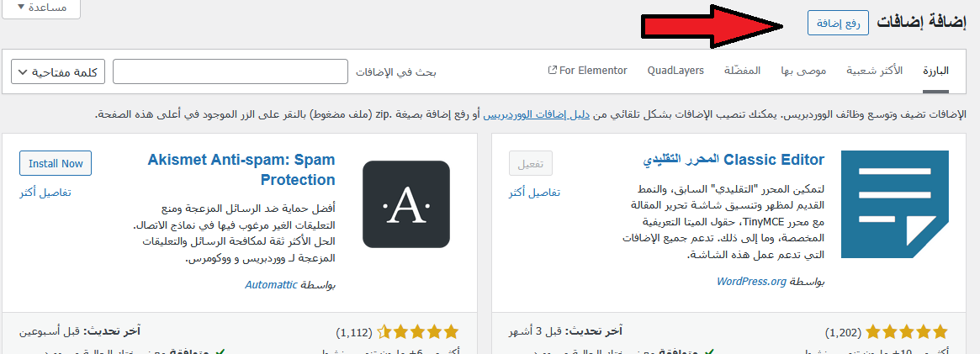Select the المفضّلة tab

(x=743, y=71)
